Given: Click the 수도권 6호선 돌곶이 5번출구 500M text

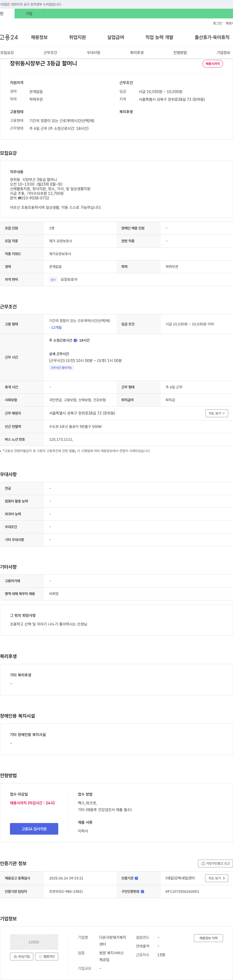Looking at the screenshot, I should tap(75, 426).
